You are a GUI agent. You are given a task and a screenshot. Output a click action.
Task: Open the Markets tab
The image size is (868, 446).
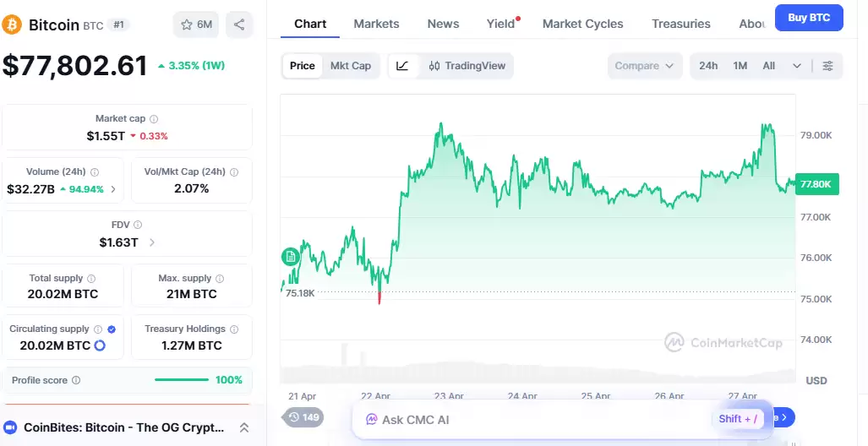pyautogui.click(x=376, y=24)
